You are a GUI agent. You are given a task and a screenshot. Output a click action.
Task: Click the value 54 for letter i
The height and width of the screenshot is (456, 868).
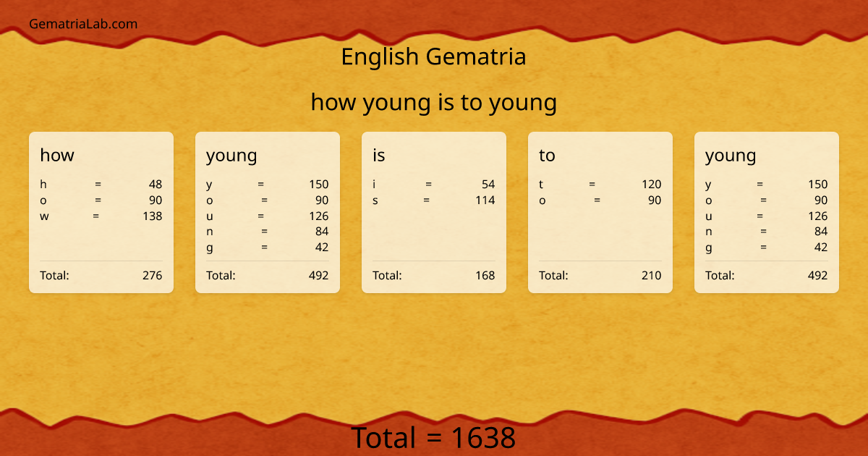point(488,184)
